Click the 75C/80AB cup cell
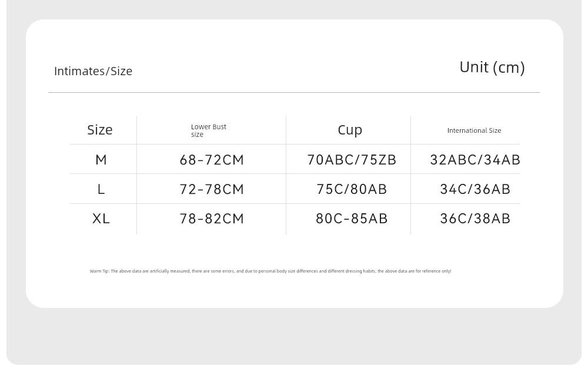The image size is (588, 376). pos(352,189)
